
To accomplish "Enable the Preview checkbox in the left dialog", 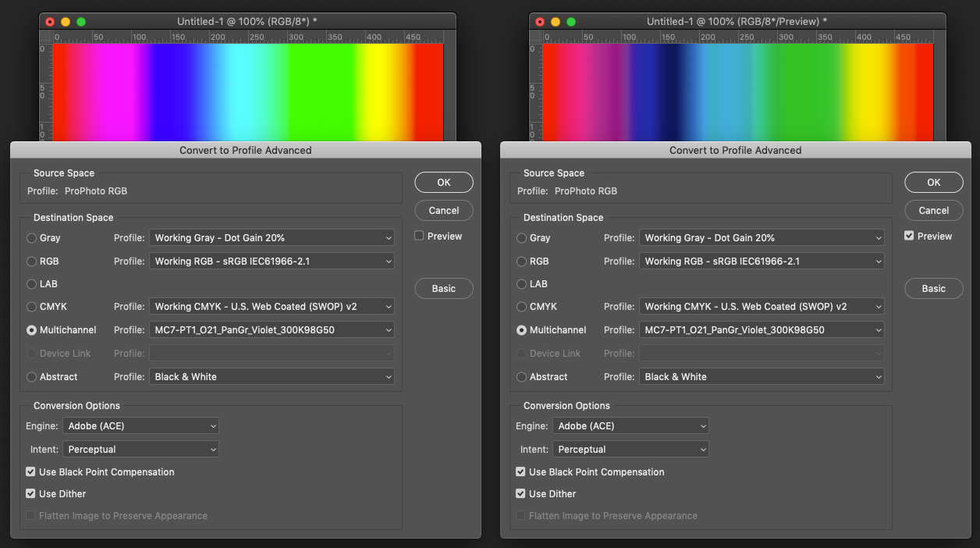I will pyautogui.click(x=420, y=236).
